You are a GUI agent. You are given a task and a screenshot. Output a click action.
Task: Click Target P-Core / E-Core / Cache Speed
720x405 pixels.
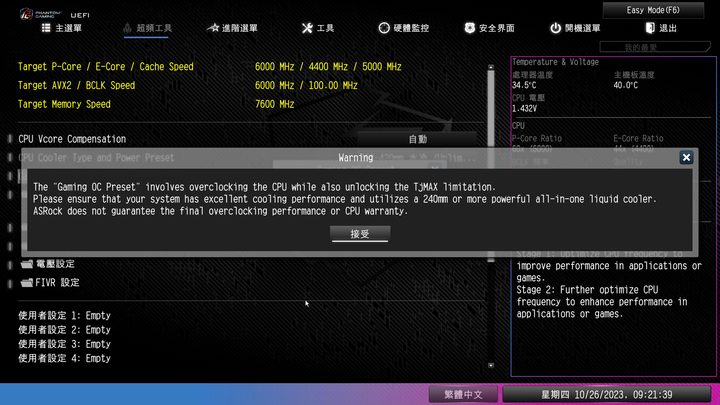106,67
